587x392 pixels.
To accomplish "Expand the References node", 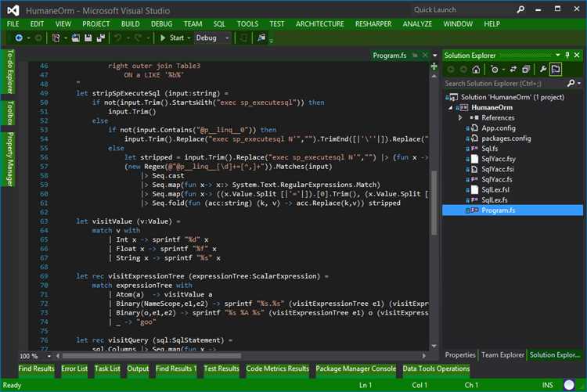I will (x=460, y=118).
